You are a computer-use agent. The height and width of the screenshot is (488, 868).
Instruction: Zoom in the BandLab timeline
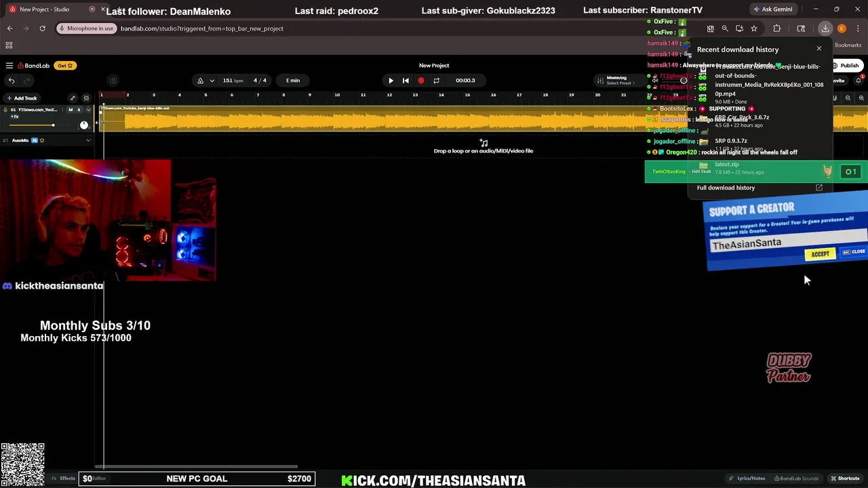[x=861, y=98]
